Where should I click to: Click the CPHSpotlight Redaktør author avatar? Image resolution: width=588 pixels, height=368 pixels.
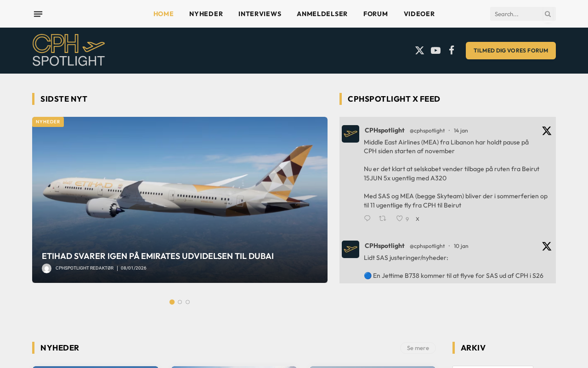click(x=46, y=268)
